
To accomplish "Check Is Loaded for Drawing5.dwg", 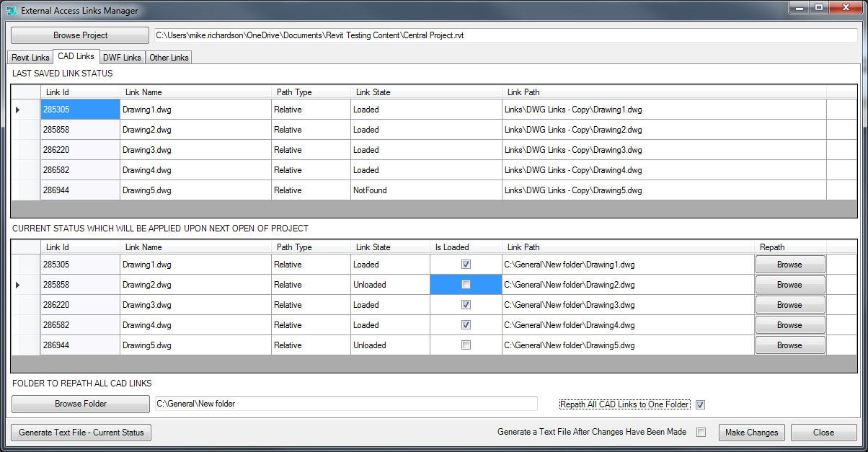I will point(465,345).
